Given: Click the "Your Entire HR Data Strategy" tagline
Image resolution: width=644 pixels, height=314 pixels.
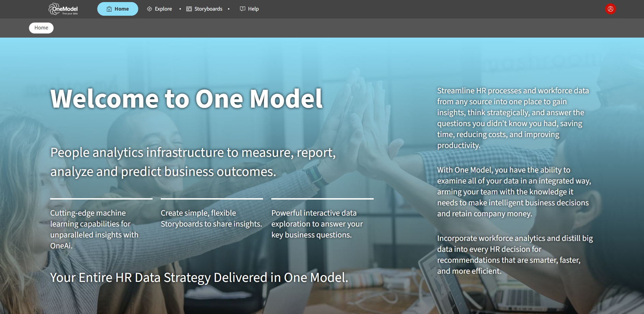Looking at the screenshot, I should [x=199, y=277].
